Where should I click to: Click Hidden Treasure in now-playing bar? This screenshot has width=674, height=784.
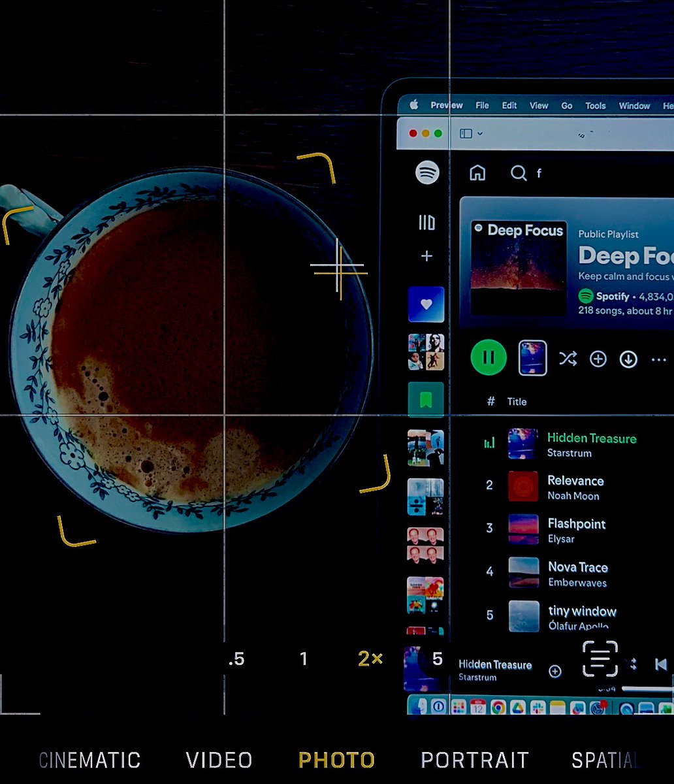495,664
